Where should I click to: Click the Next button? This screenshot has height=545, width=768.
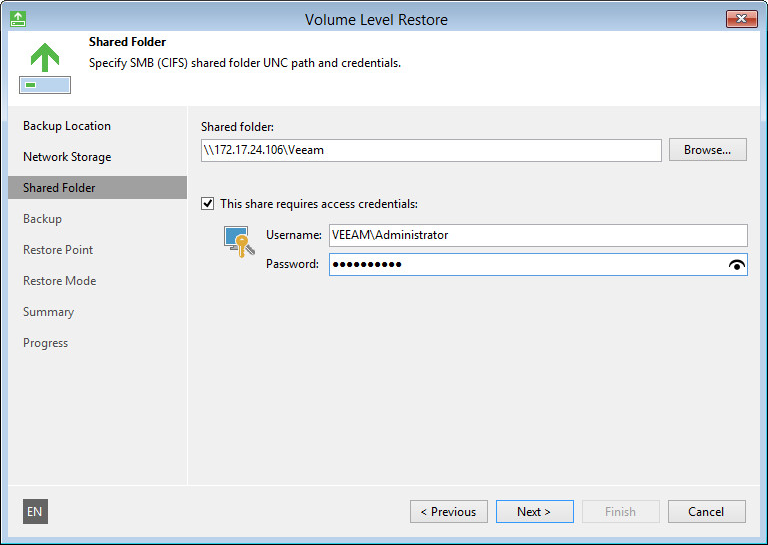(534, 512)
